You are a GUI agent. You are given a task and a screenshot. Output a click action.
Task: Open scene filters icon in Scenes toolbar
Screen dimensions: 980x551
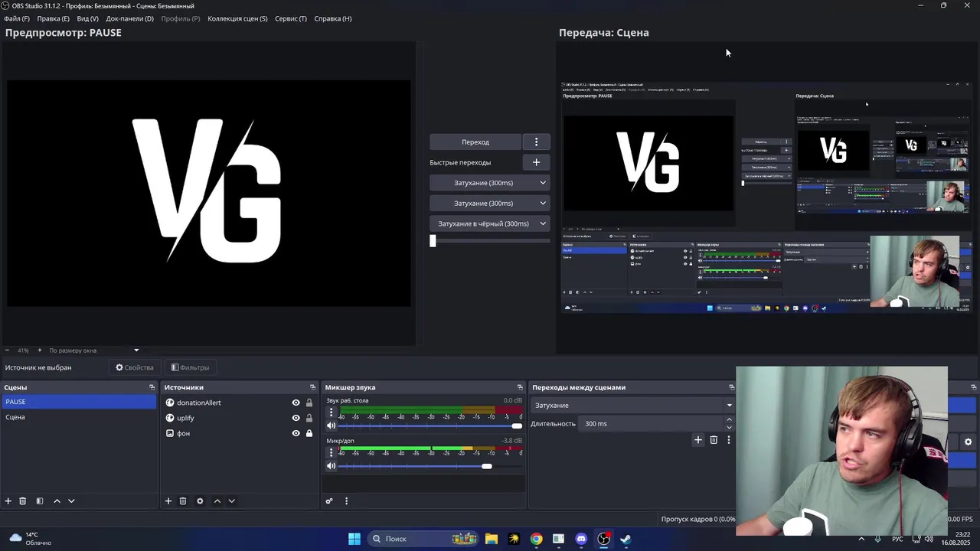pos(40,501)
